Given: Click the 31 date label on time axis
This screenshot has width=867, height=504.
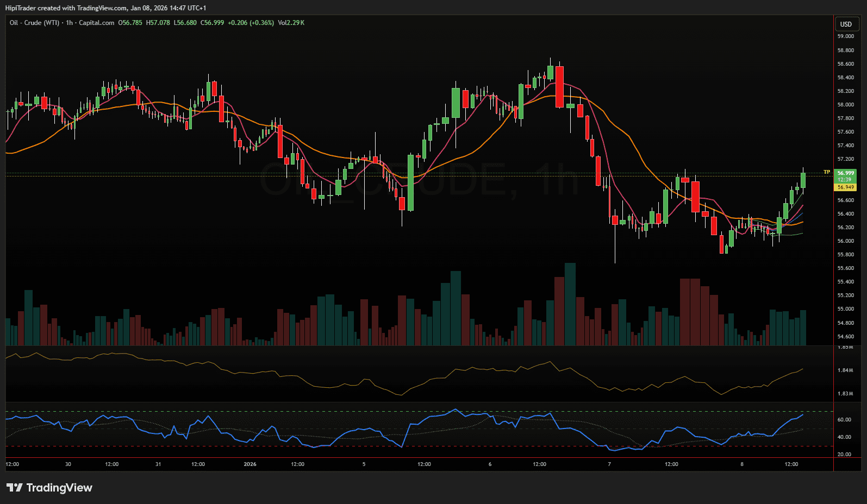Looking at the screenshot, I should coord(158,464).
